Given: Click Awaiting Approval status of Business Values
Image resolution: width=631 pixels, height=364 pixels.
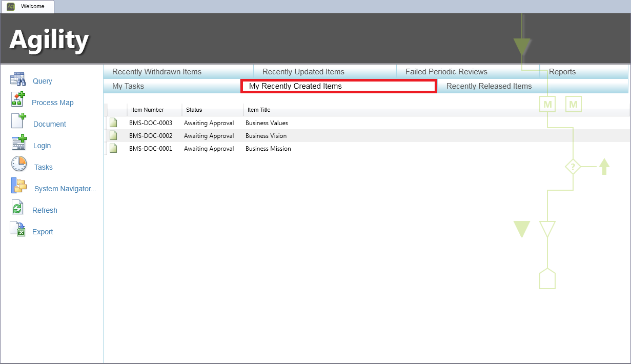Looking at the screenshot, I should coord(209,123).
